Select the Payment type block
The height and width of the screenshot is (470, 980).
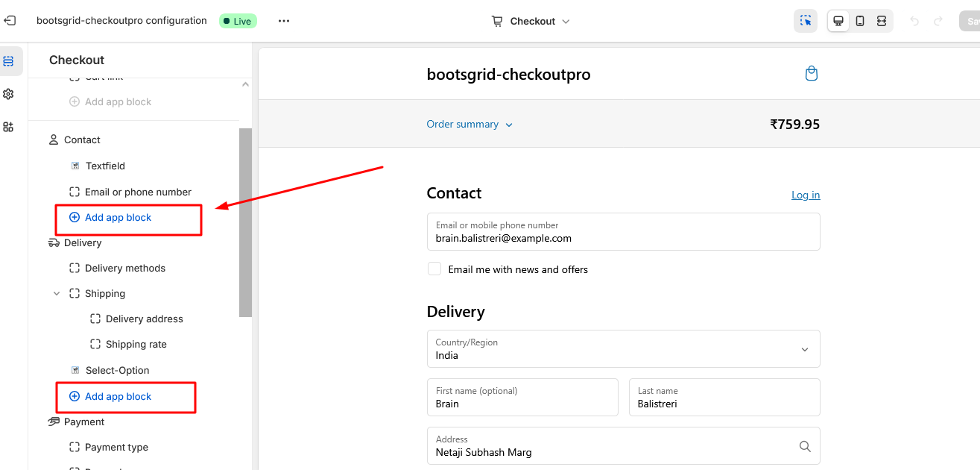pyautogui.click(x=116, y=447)
